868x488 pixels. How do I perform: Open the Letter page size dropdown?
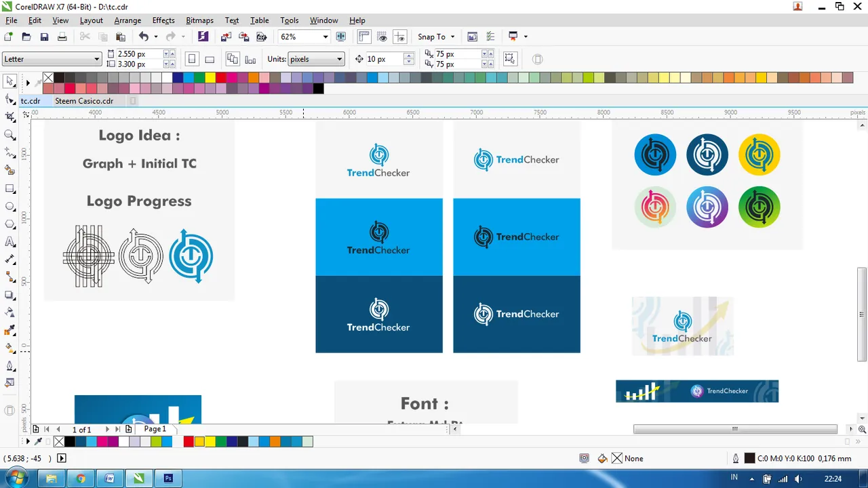tap(52, 59)
